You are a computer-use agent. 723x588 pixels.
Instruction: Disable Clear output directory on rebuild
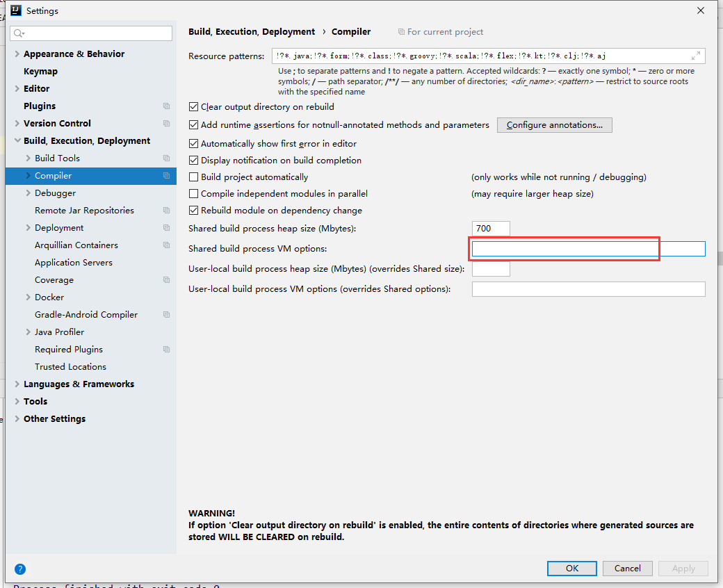[x=194, y=107]
